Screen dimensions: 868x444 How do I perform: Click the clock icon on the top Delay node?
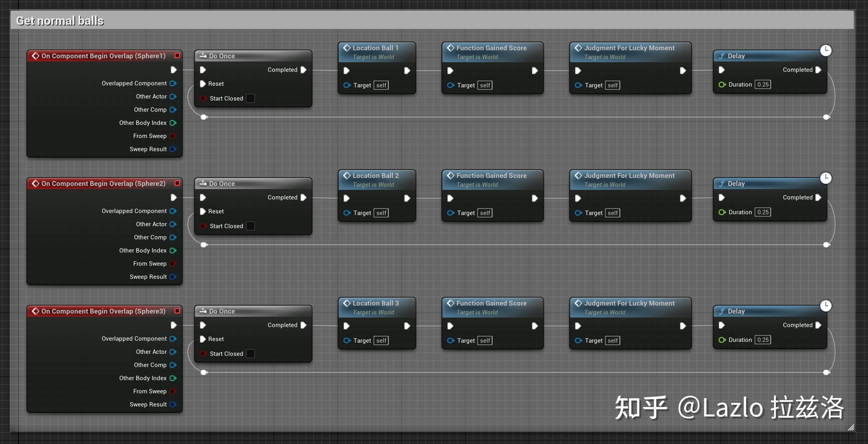pyautogui.click(x=826, y=50)
